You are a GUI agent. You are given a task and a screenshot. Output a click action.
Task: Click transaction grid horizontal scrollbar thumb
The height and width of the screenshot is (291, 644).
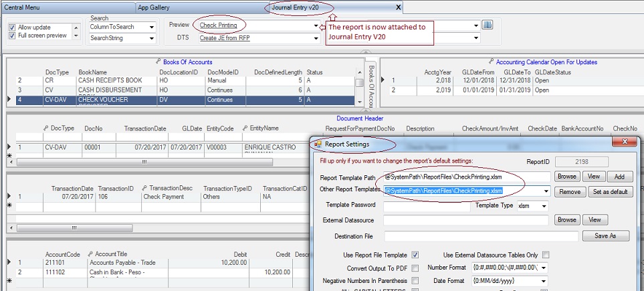74,227
